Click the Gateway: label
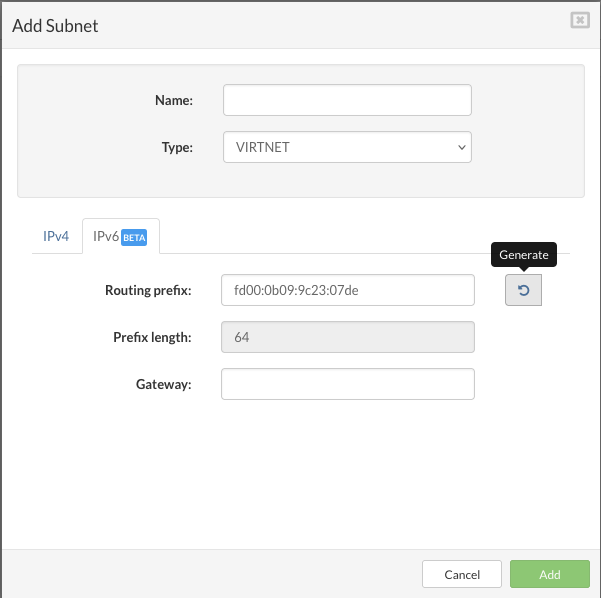 click(x=164, y=384)
